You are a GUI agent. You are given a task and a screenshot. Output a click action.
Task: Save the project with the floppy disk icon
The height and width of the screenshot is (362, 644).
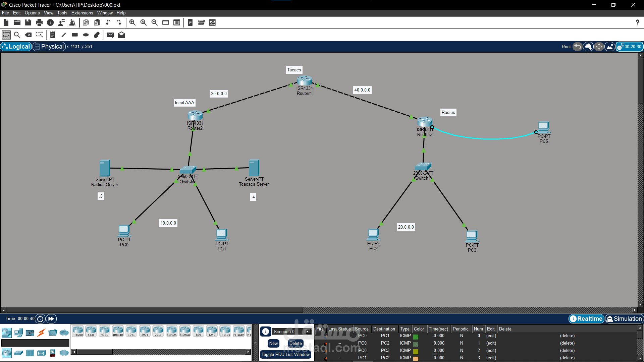click(x=28, y=22)
